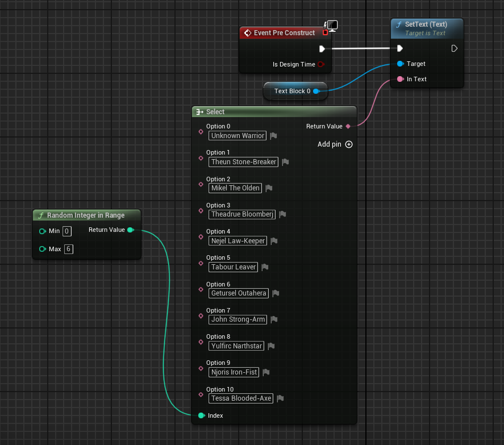Viewport: 504px width, 445px height.
Task: Edit the Yulfirc Narthstar text field
Action: click(236, 346)
